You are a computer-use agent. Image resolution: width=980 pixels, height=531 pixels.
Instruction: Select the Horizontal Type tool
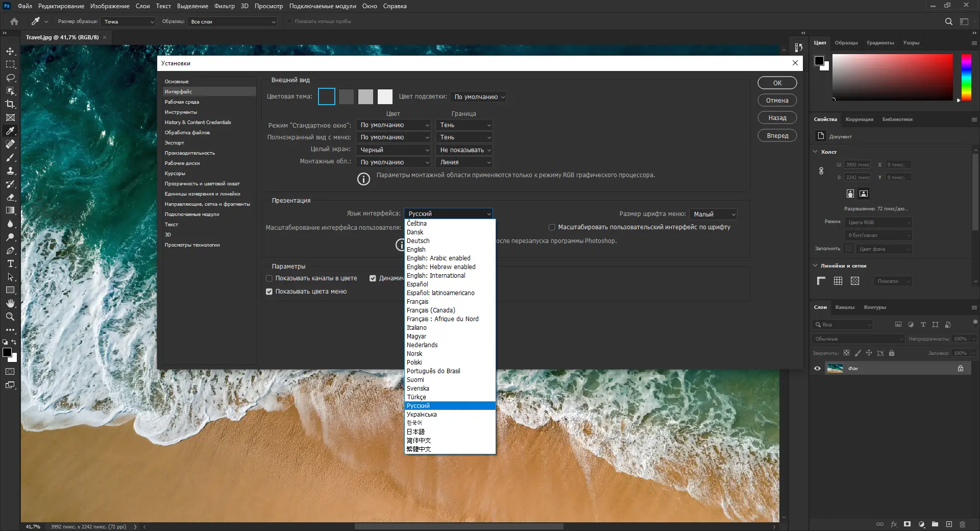10,263
